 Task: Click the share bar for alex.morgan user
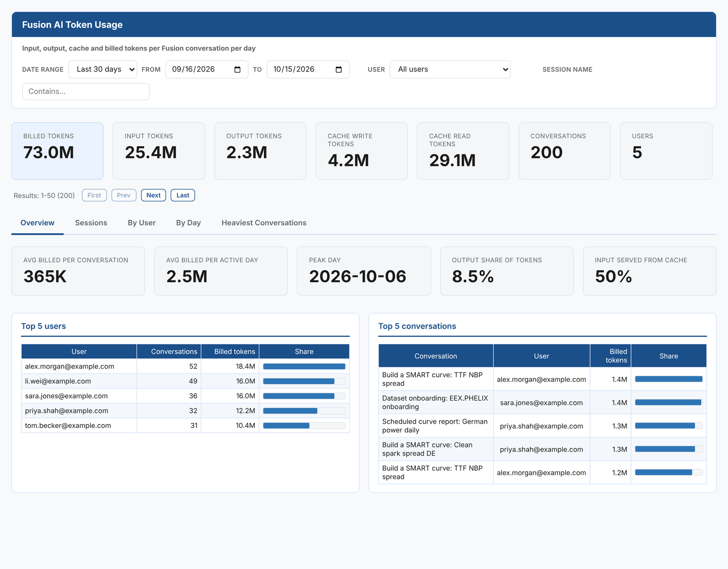tap(304, 366)
